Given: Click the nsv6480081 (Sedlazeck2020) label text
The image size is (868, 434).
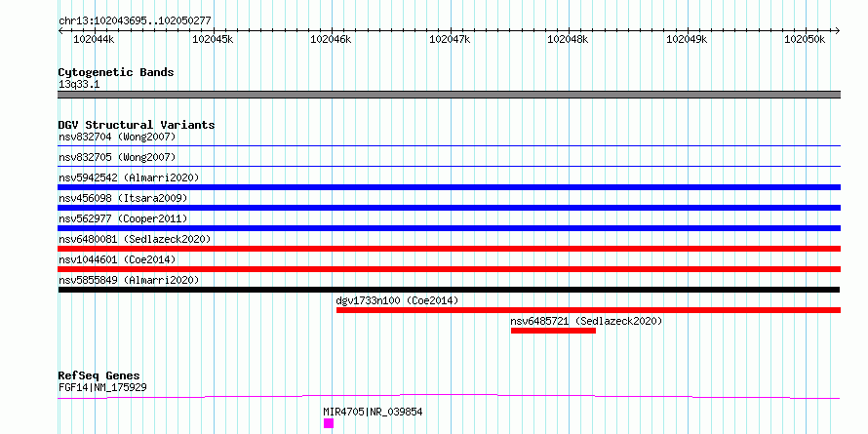Looking at the screenshot, I should coord(135,239).
